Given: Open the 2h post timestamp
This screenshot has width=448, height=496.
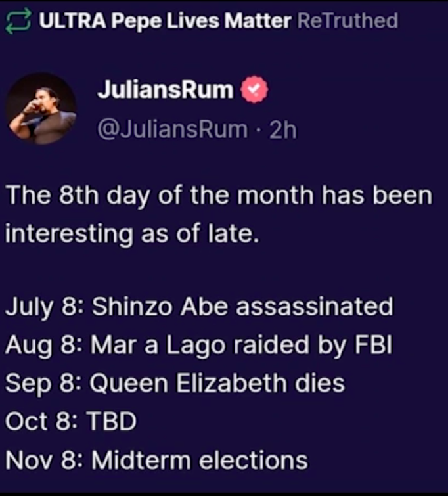Looking at the screenshot, I should [x=283, y=130].
